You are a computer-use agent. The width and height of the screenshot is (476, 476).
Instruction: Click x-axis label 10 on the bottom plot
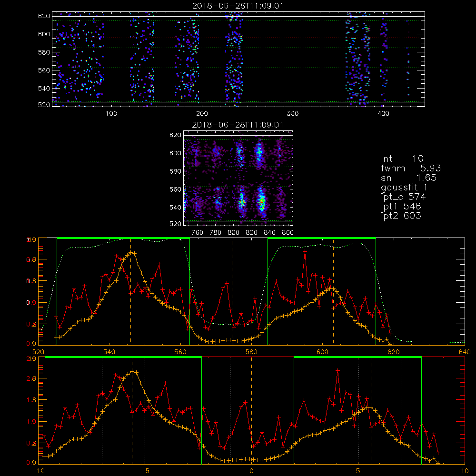click(x=465, y=471)
